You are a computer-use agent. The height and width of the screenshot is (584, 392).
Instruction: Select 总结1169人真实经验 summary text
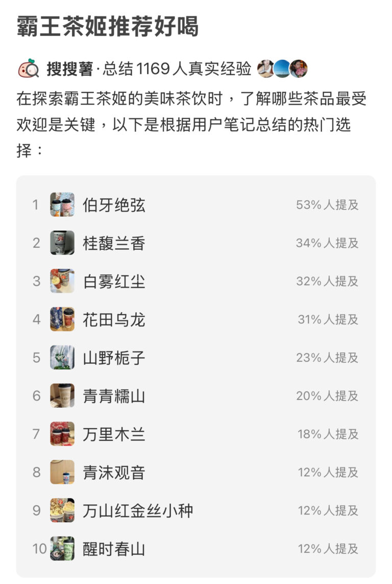tap(178, 69)
